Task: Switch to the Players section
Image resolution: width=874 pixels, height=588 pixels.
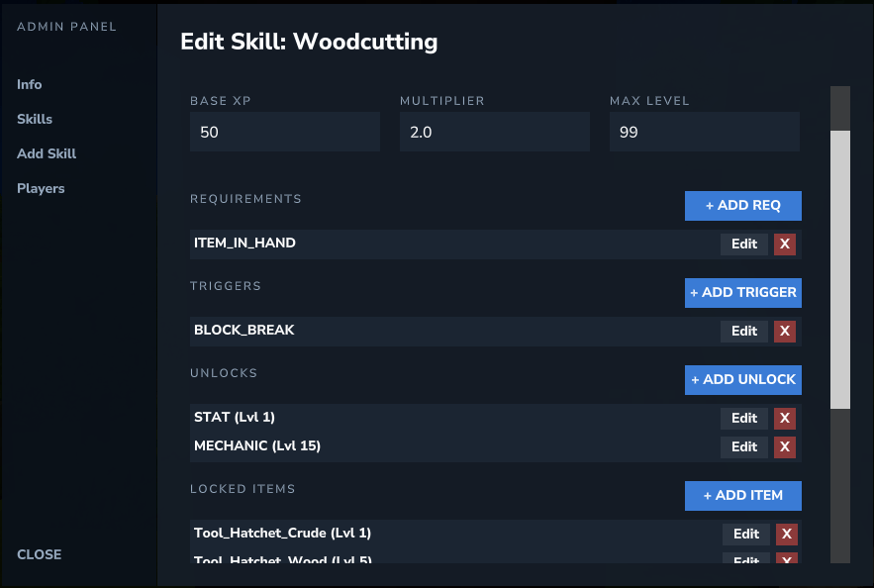Action: point(41,189)
